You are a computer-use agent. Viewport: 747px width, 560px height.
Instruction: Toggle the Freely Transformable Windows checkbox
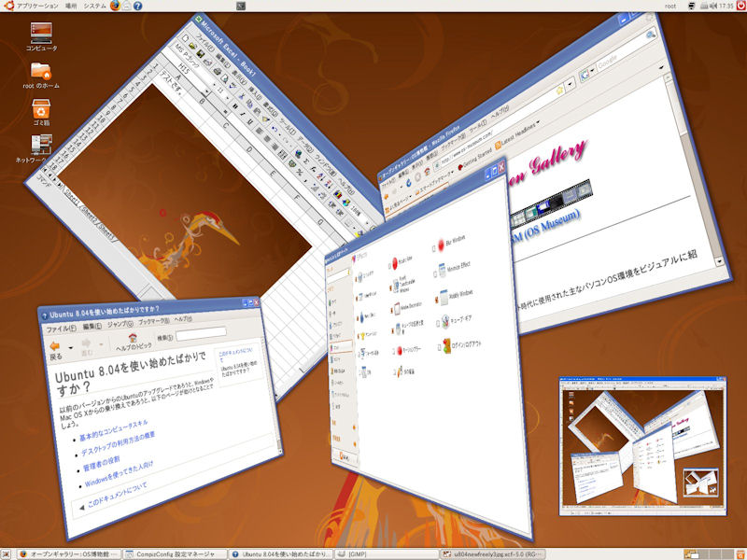tap(390, 288)
